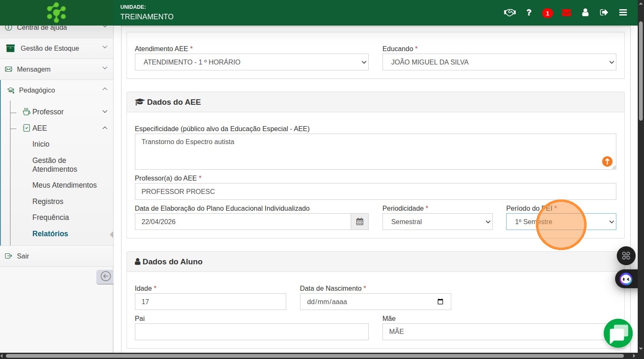Open the Educando dropdown
This screenshot has width=644, height=359.
click(x=499, y=62)
